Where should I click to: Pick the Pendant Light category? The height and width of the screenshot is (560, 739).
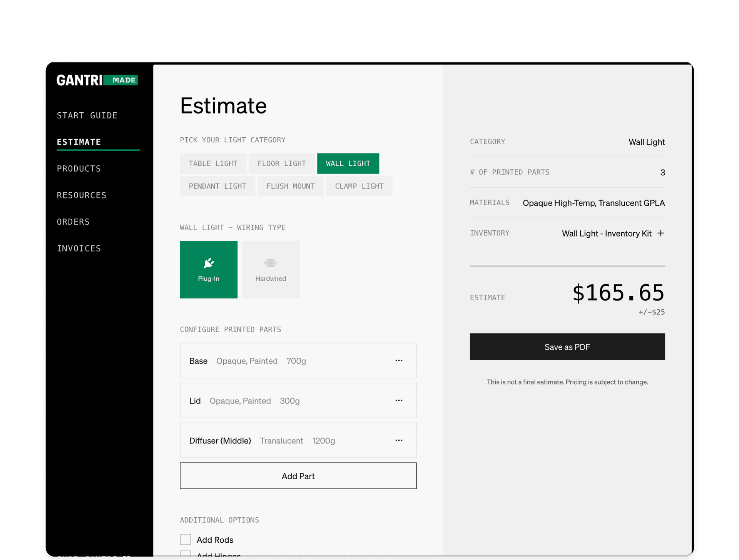coord(217,186)
